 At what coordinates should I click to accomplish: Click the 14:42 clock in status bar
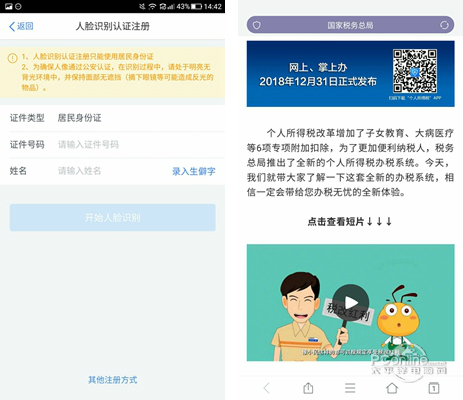(213, 6)
